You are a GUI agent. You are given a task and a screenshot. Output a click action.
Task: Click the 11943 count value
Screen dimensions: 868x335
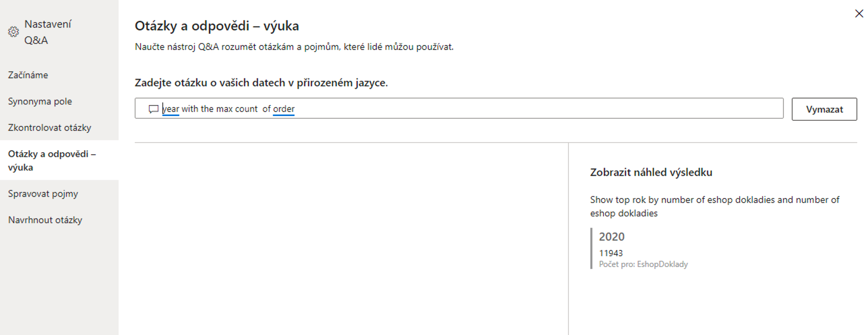pos(611,253)
